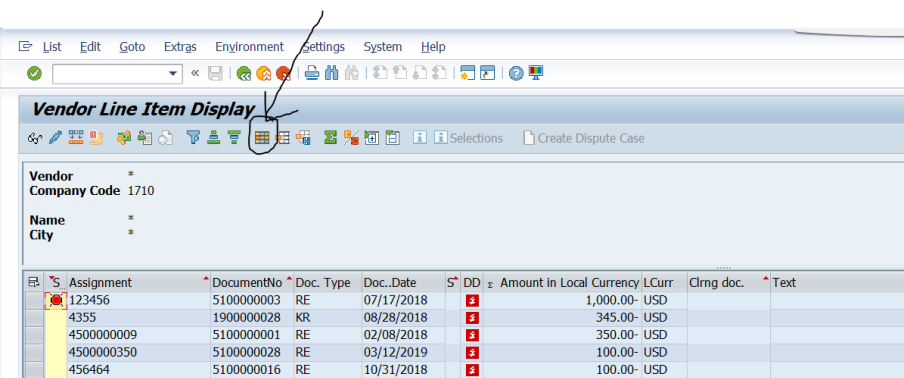Image resolution: width=904 pixels, height=378 pixels.
Task: Click the green Total sigma icon
Action: pyautogui.click(x=330, y=138)
